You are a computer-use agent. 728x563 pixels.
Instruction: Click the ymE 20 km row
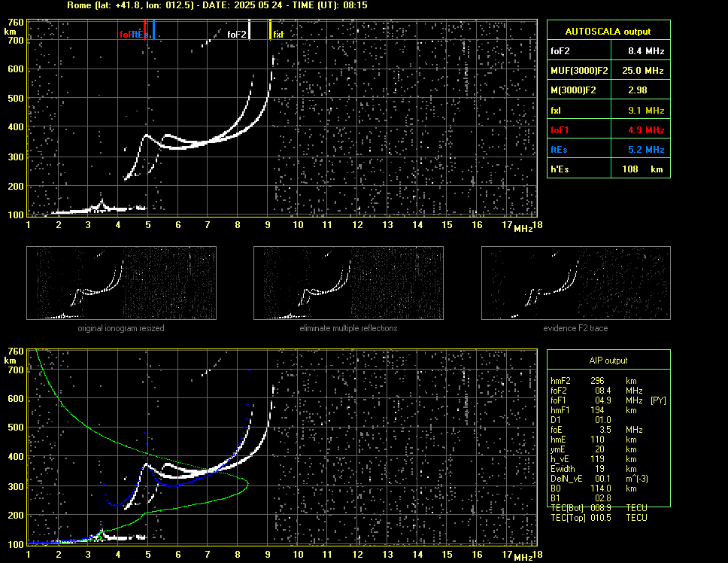tap(593, 449)
